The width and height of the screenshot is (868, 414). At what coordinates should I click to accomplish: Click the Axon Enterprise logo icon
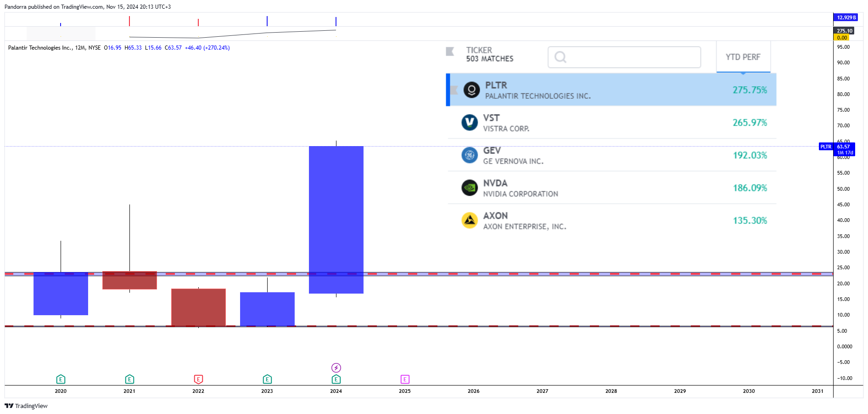[x=469, y=221]
